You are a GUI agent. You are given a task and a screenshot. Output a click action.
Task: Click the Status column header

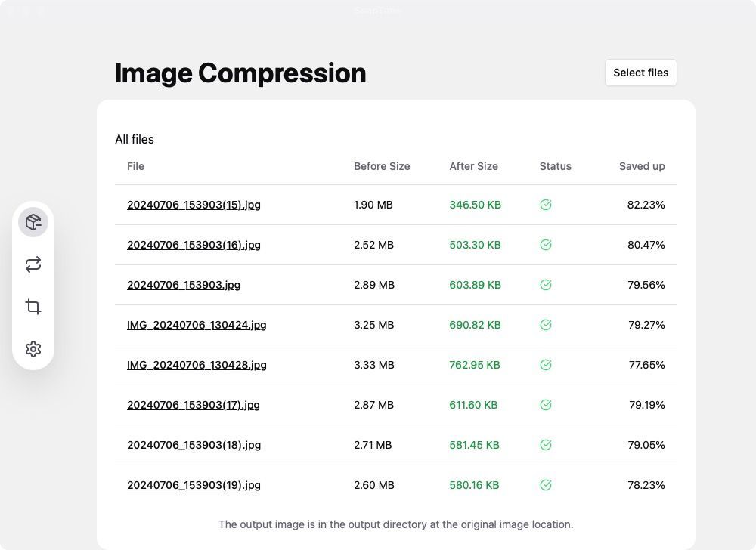[556, 166]
